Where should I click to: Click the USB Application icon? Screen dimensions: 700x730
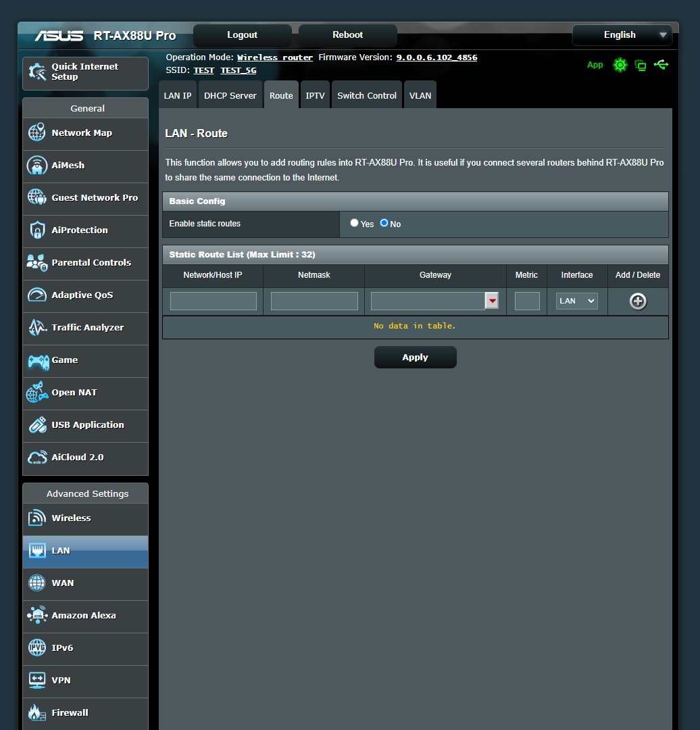[x=36, y=424]
